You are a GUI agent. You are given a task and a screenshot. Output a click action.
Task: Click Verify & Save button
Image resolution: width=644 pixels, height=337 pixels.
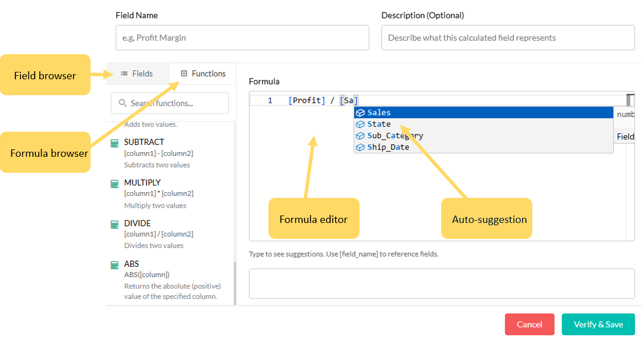tap(598, 324)
